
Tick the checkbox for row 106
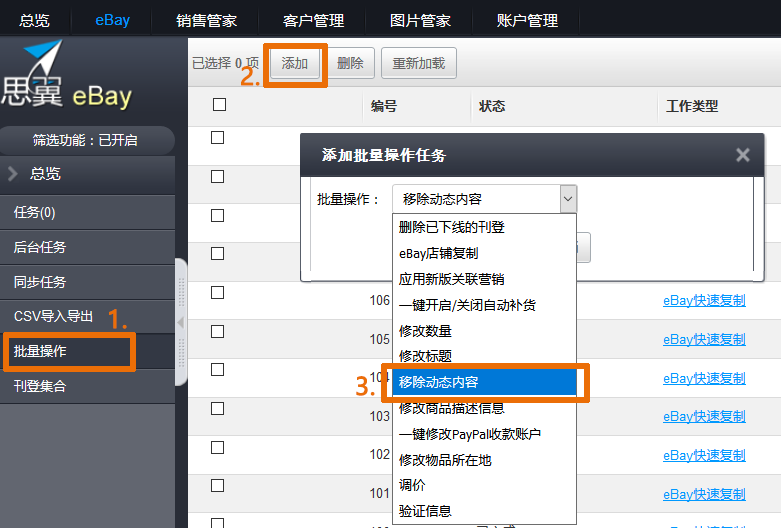click(217, 292)
